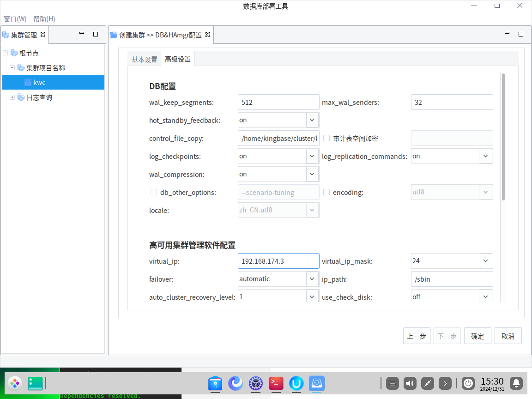Click the volume icon in system tray

tap(410, 383)
